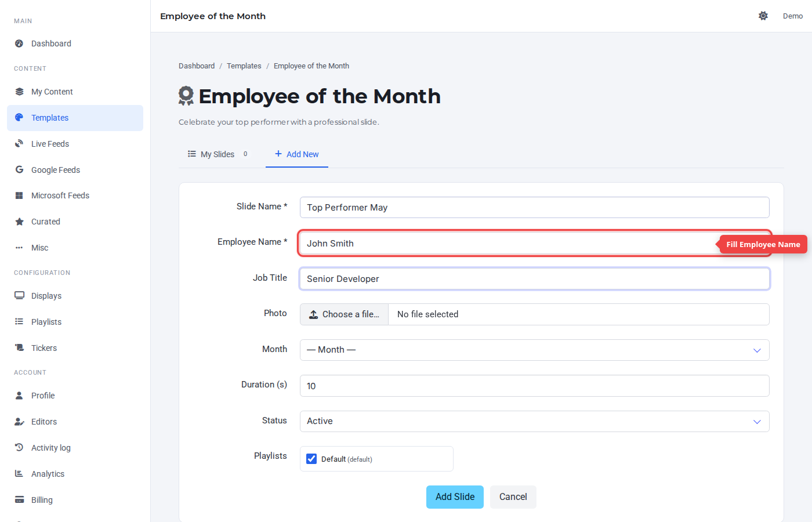This screenshot has width=812, height=522.
Task: Click the list icon on My Slides tab
Action: [x=192, y=154]
